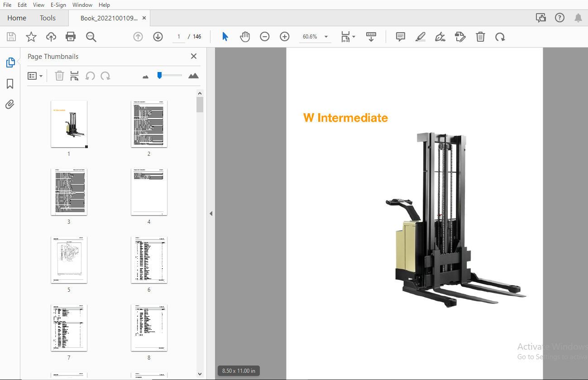Close the Page Thumbnails panel
The image size is (588, 380).
click(x=194, y=56)
